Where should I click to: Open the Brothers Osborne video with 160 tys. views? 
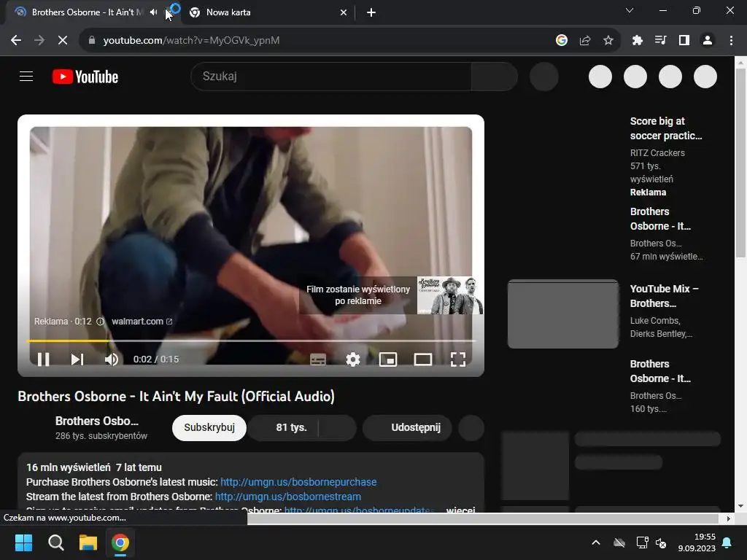(x=660, y=371)
